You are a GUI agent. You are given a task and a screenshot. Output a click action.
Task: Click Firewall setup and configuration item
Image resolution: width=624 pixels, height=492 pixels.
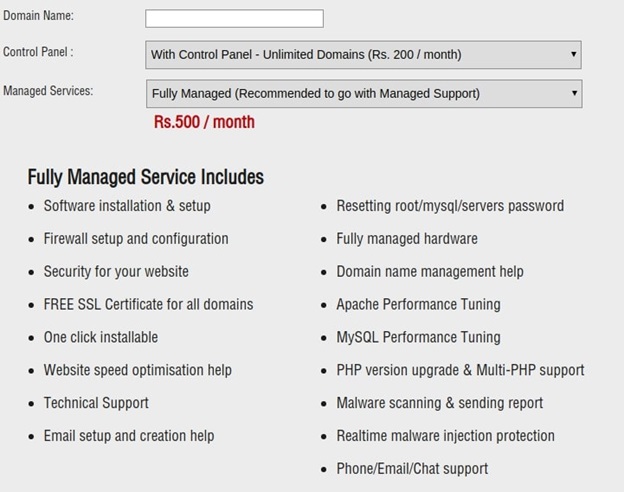(136, 239)
